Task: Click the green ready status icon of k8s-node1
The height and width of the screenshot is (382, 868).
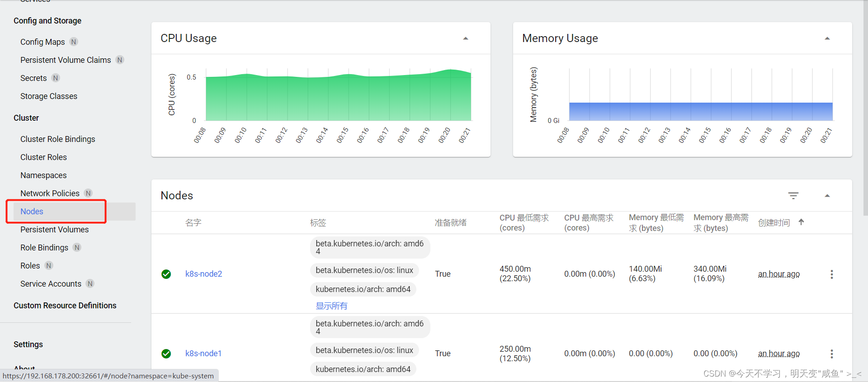Action: (x=166, y=354)
